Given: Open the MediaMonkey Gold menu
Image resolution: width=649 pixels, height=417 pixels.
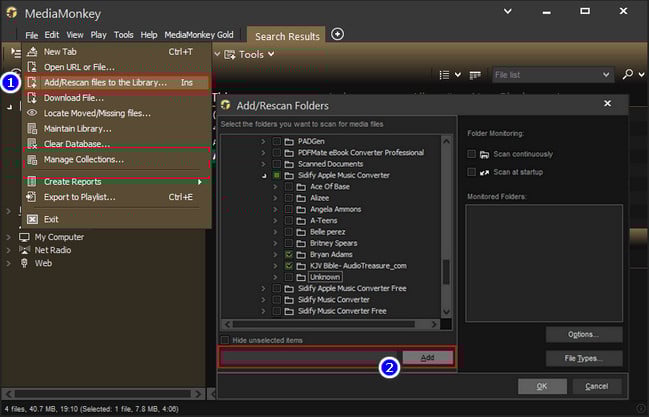Looking at the screenshot, I should 199,35.
